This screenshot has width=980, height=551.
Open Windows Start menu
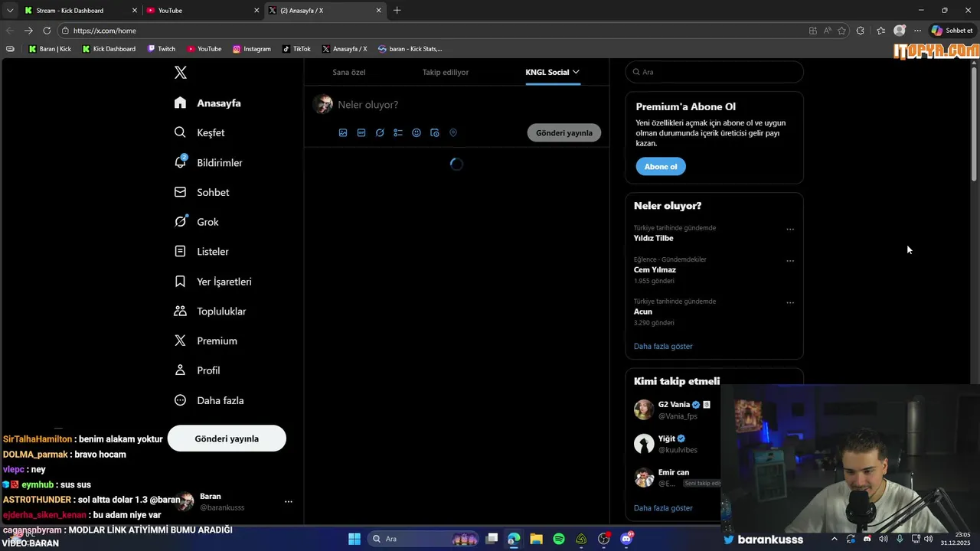[x=354, y=539]
